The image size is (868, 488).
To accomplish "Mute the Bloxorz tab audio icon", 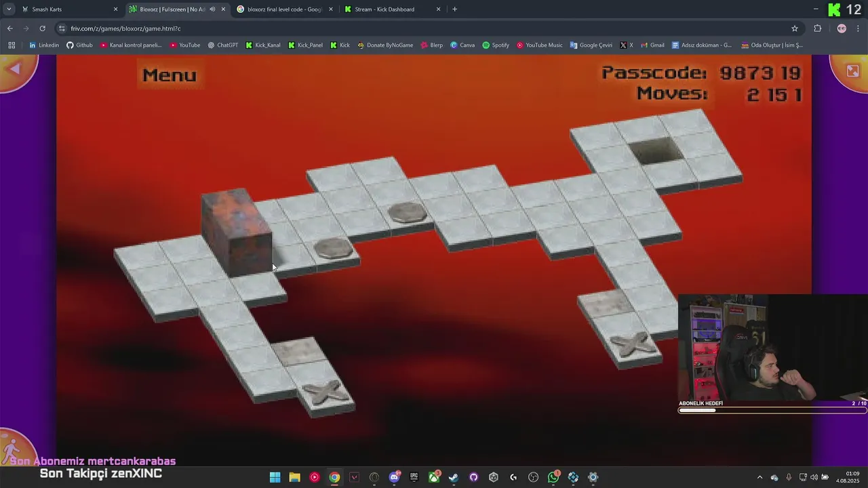I will click(x=212, y=9).
